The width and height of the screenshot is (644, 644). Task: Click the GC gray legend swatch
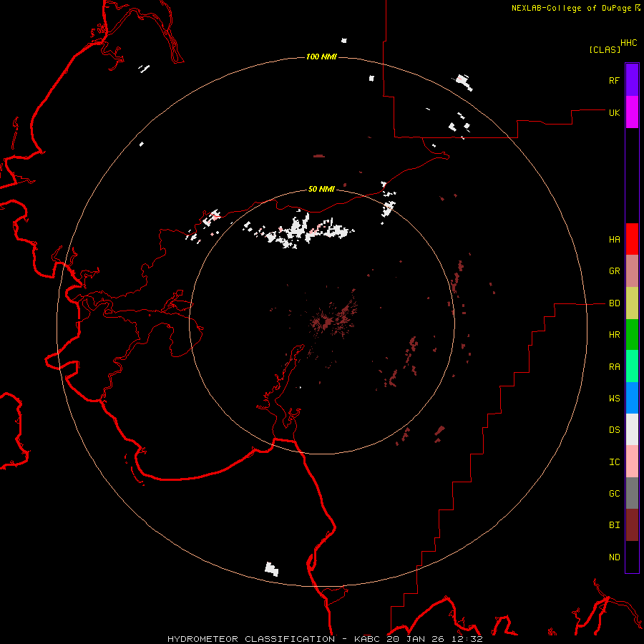tap(632, 493)
